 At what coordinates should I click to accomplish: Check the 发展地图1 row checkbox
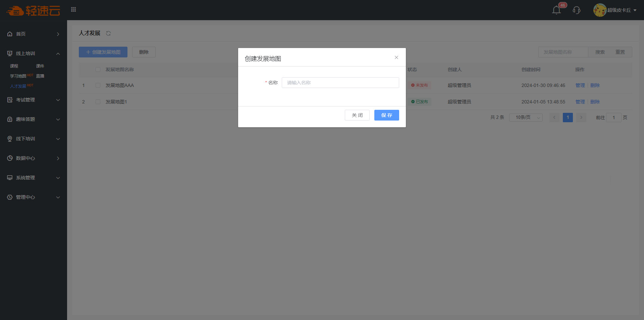coord(98,102)
